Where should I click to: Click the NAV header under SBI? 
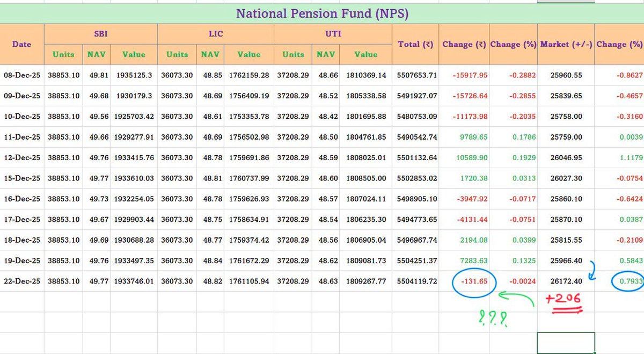[x=96, y=54]
